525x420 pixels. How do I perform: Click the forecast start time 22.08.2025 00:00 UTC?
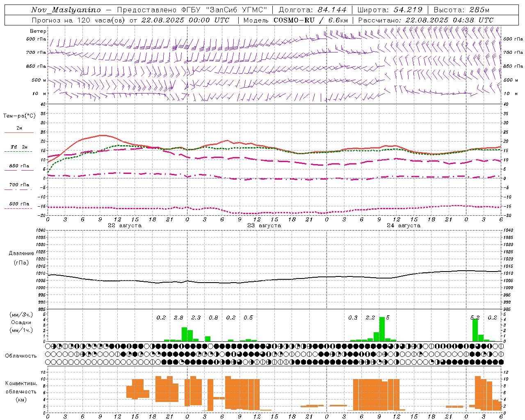185,20
